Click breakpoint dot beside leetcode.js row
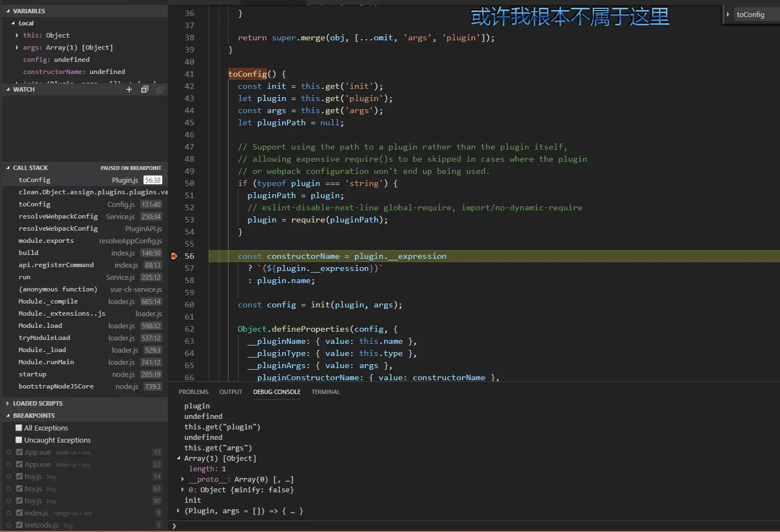Image resolution: width=780 pixels, height=532 pixels. pos(8,525)
